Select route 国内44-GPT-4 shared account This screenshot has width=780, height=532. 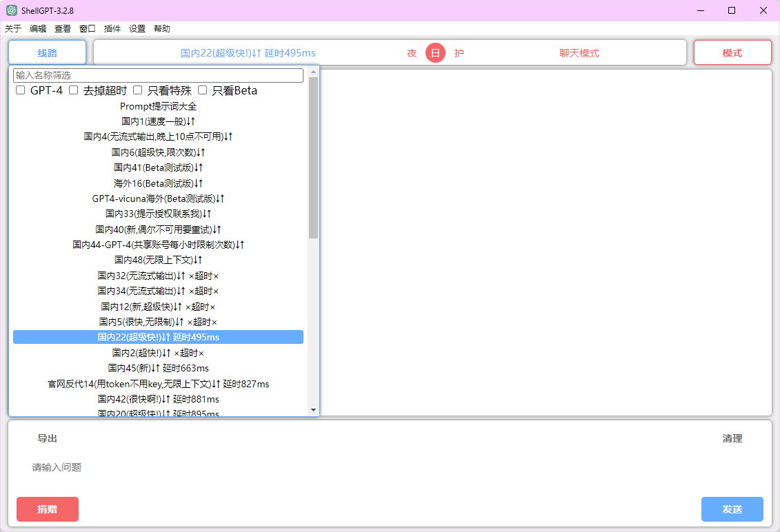pos(158,245)
